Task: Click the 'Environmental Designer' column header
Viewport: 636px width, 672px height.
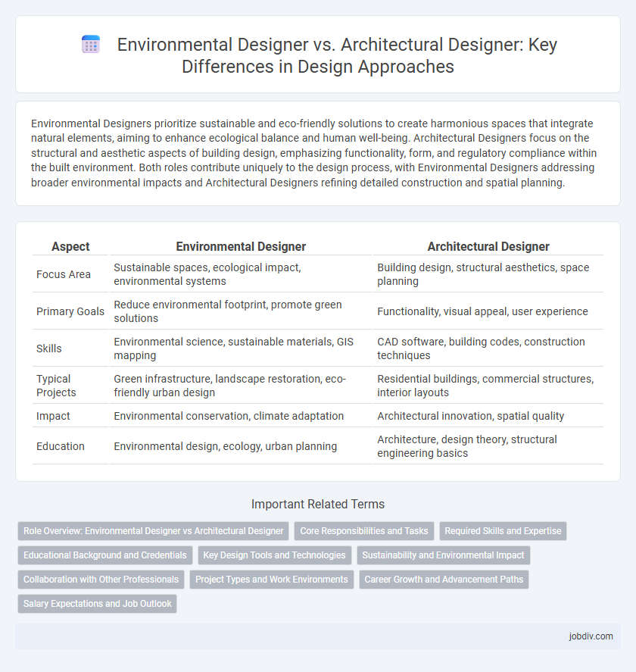Action: [241, 246]
